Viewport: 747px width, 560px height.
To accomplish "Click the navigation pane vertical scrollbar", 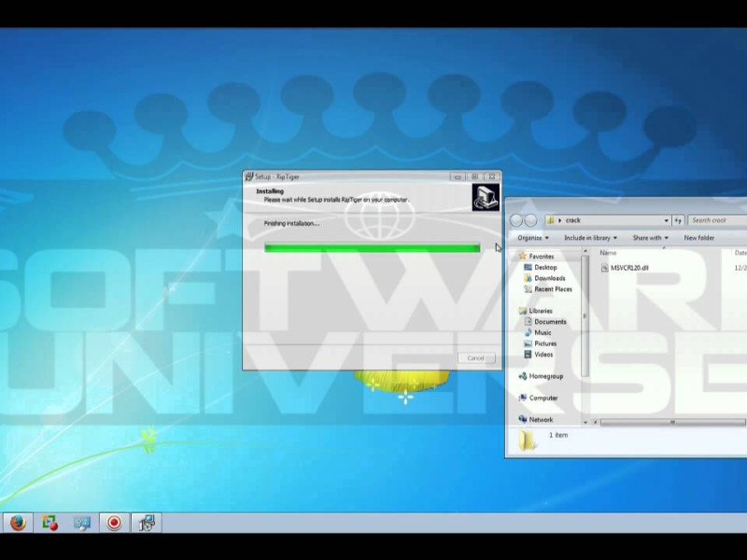I will (x=585, y=316).
